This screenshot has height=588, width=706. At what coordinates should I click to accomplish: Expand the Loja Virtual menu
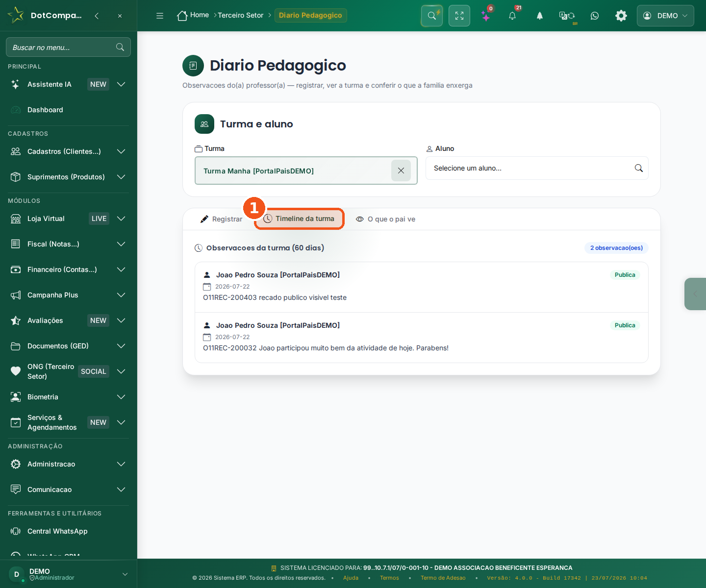68,219
